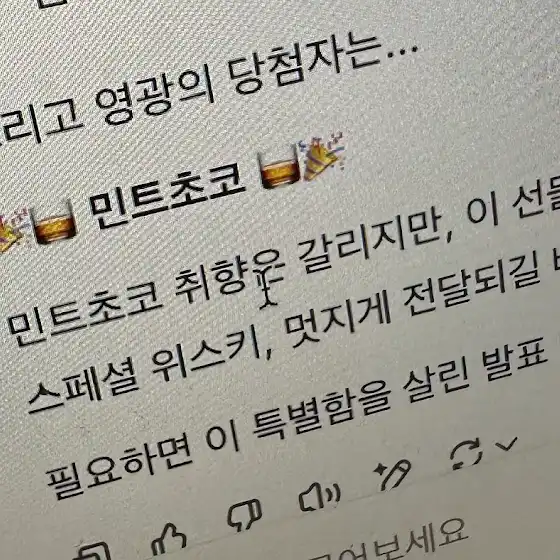Image resolution: width=560 pixels, height=560 pixels.
Task: Click party popper emoji right of 민트초코 heading
Action: pyautogui.click(x=323, y=155)
